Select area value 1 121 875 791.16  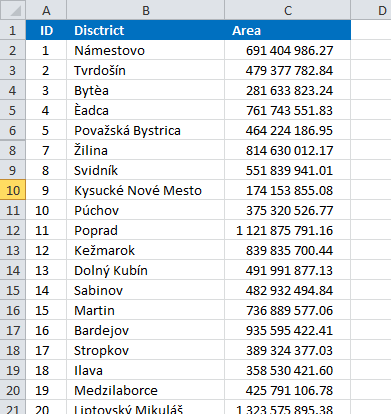click(x=288, y=230)
